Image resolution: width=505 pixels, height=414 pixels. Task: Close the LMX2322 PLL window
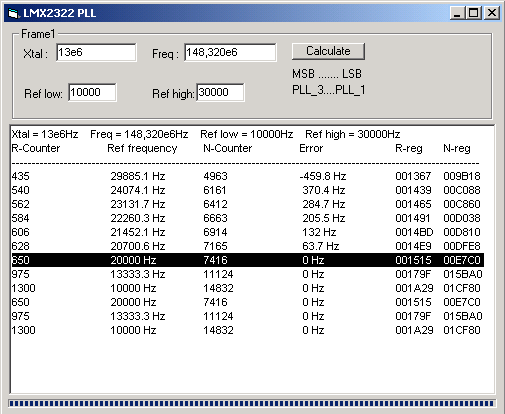click(x=491, y=13)
